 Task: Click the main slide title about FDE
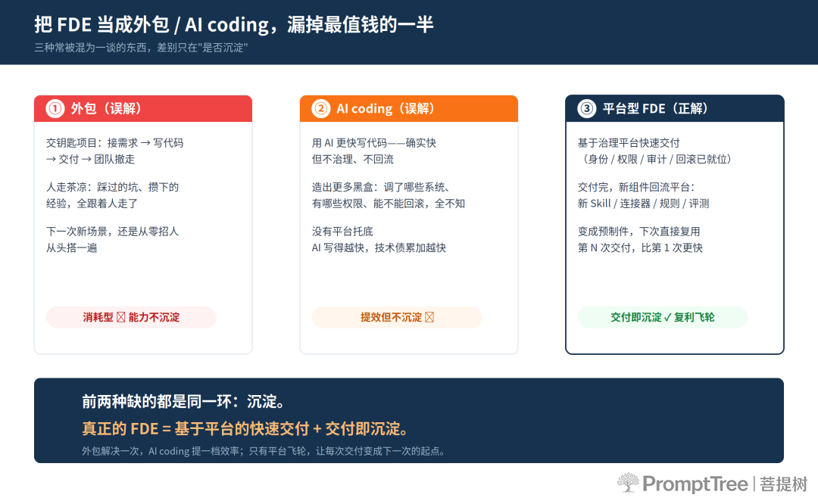[234, 24]
